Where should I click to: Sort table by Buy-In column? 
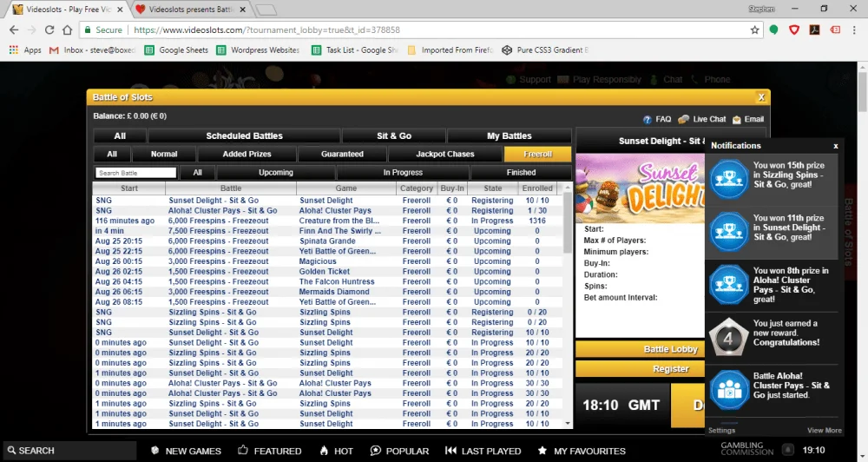pos(452,188)
